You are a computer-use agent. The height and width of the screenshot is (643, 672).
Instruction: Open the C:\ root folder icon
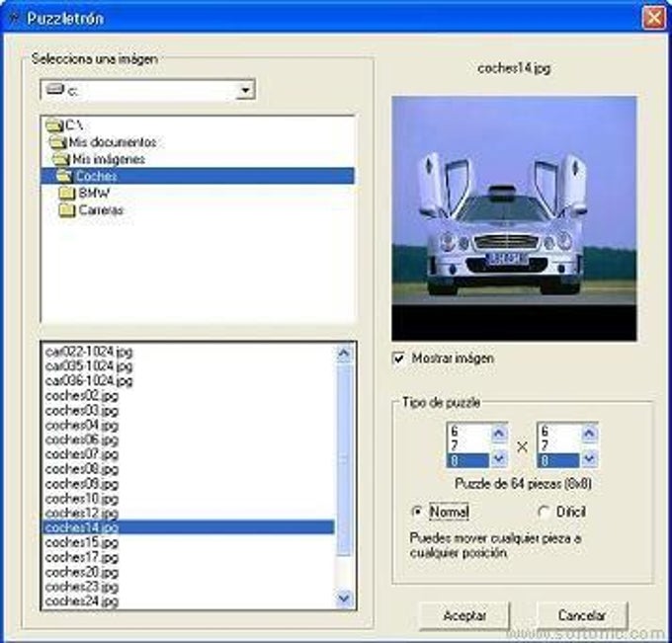[x=54, y=125]
